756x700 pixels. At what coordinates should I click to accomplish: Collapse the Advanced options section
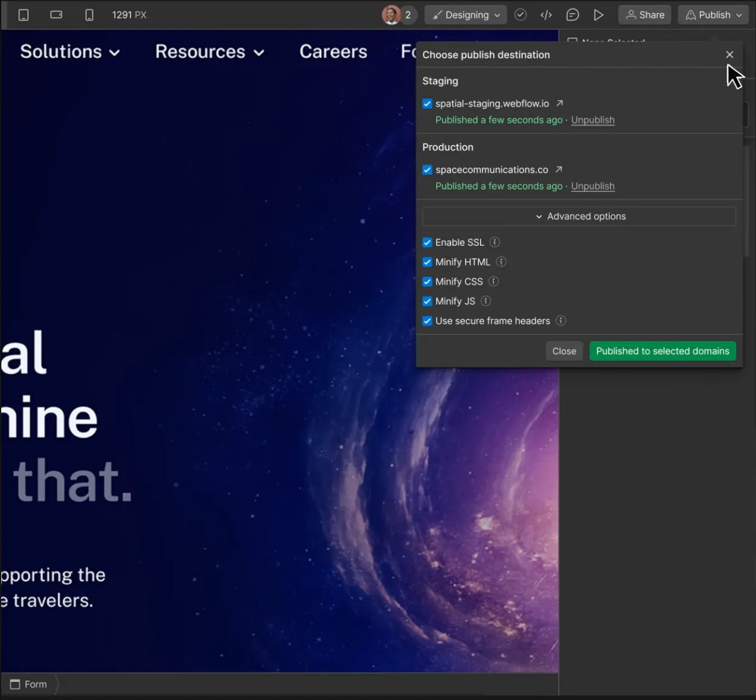pos(579,216)
